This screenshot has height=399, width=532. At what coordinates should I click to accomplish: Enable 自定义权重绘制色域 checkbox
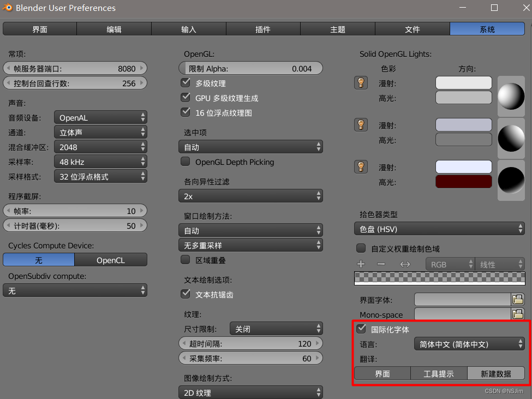pos(361,248)
